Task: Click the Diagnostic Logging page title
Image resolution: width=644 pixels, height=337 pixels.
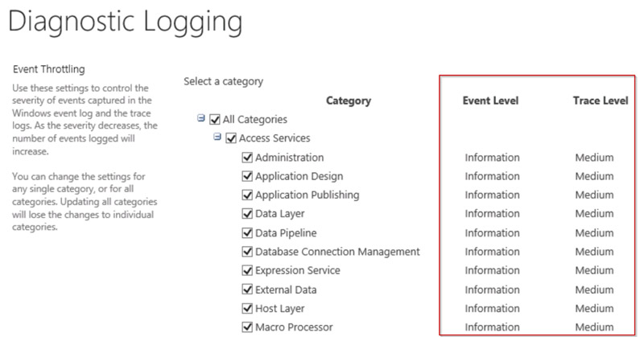Action: pos(125,23)
